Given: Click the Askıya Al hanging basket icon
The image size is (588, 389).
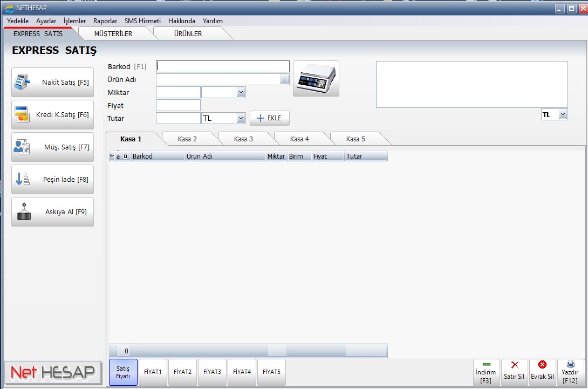Looking at the screenshot, I should 24,211.
